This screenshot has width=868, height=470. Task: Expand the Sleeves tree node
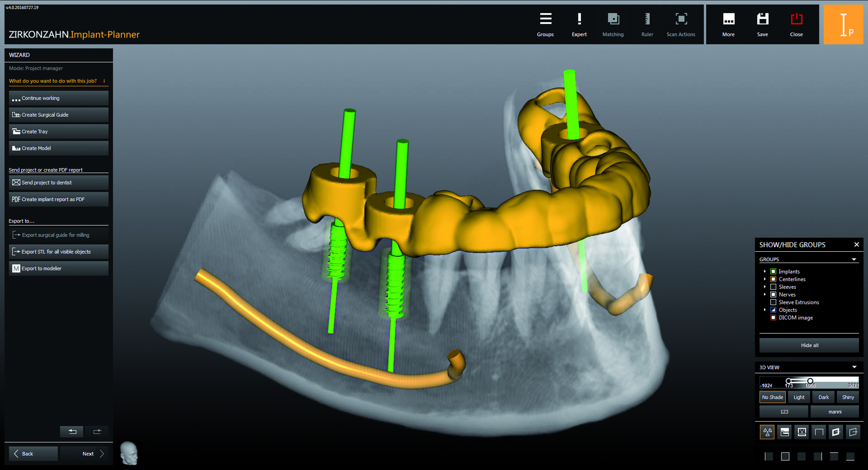764,287
